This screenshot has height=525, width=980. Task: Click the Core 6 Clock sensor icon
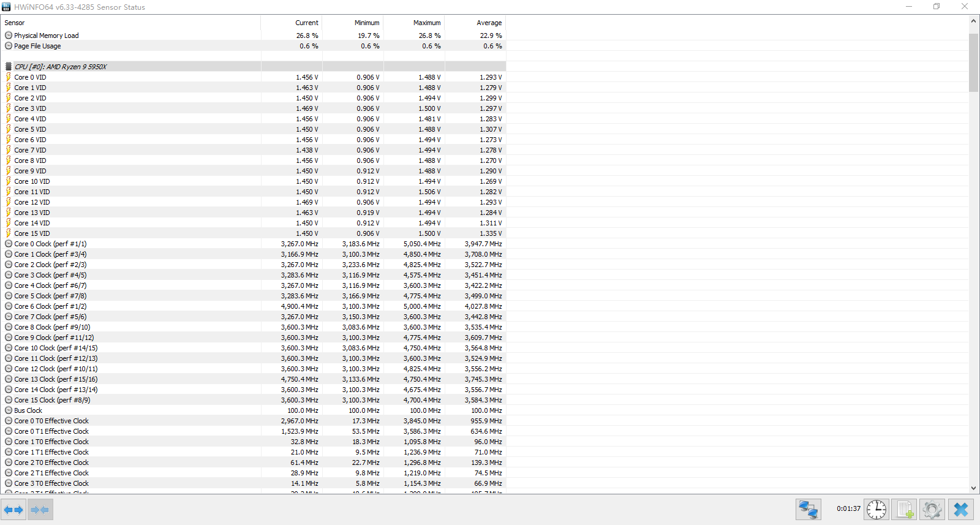pos(9,306)
